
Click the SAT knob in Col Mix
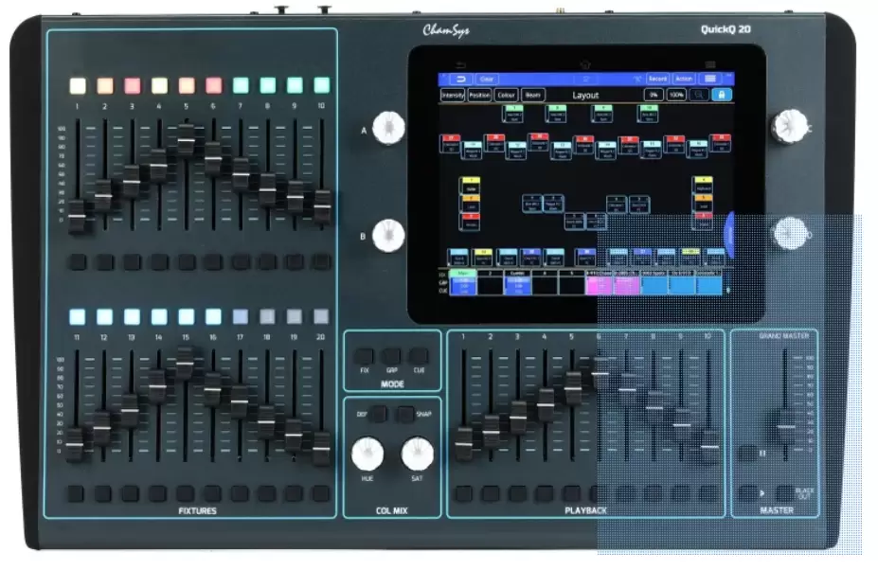[416, 454]
